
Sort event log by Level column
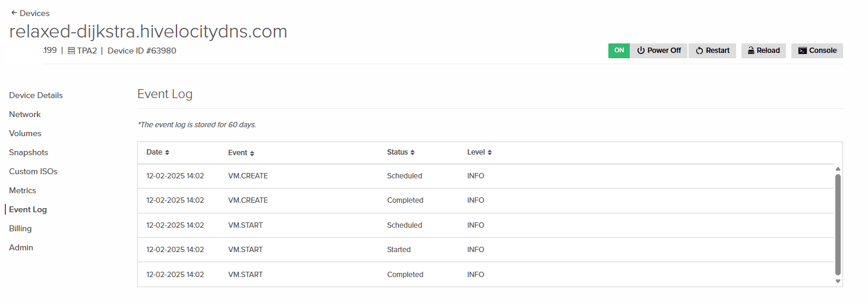[479, 152]
